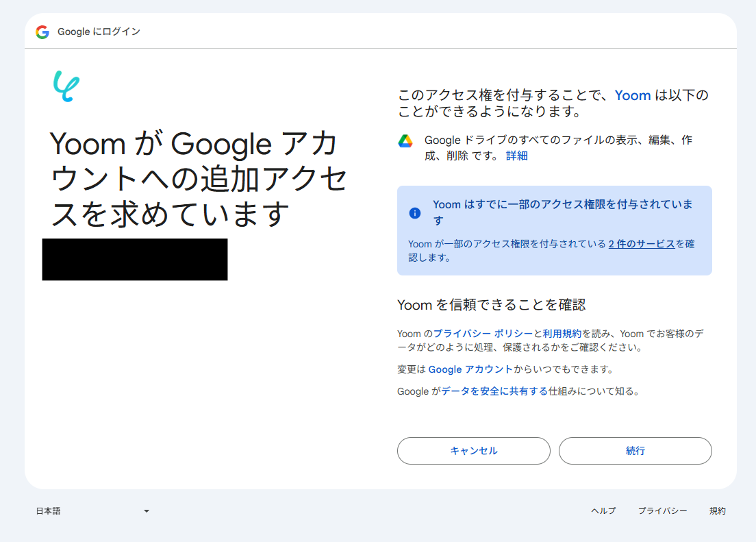Click the redacted account box
Viewport: 756px width, 542px height.
[x=135, y=260]
